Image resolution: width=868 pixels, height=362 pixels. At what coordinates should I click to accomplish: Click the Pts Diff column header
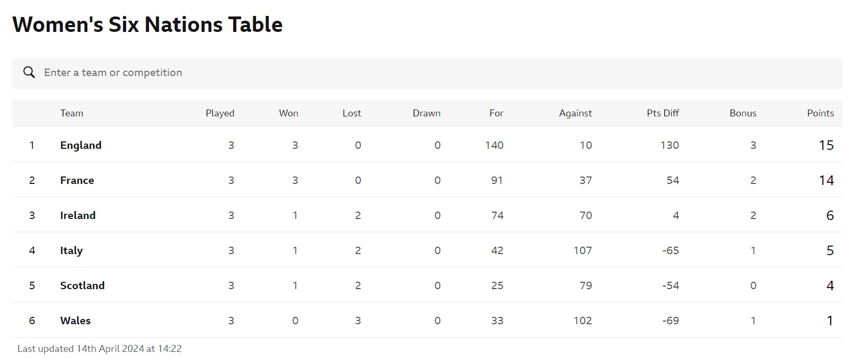coord(663,113)
